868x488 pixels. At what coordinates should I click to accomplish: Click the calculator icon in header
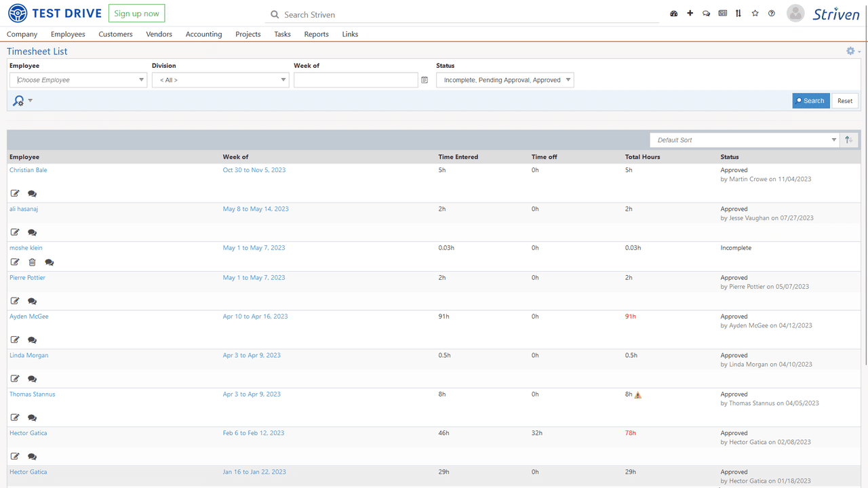pos(722,13)
